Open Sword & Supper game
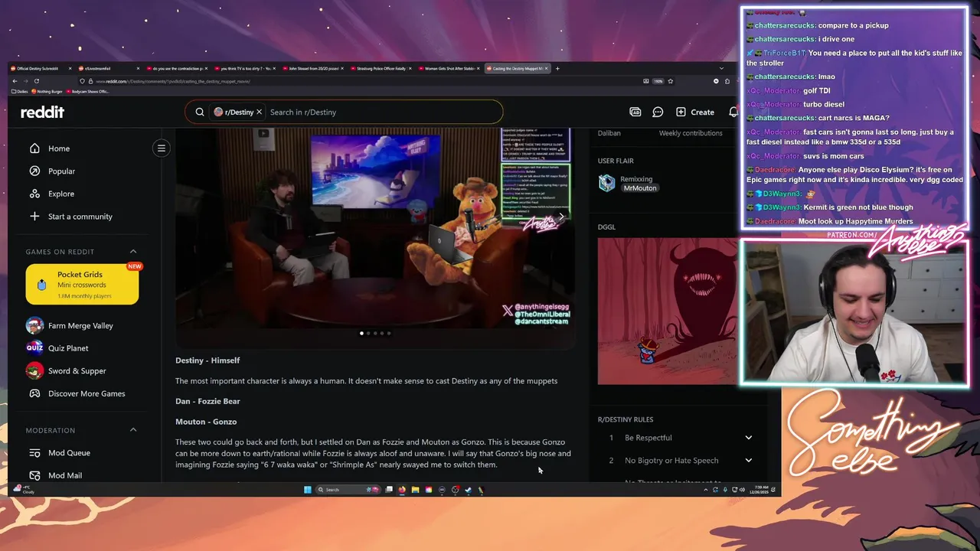The height and width of the screenshot is (551, 980). 77,370
